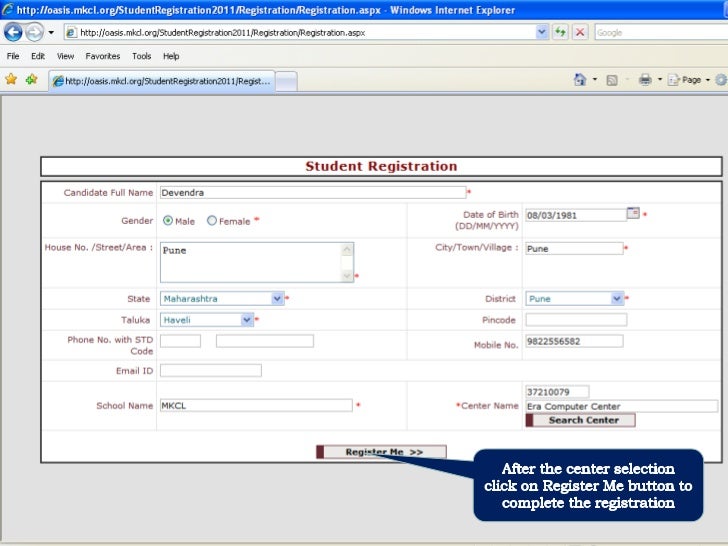
Task: Open a new blank tab
Action: click(286, 82)
